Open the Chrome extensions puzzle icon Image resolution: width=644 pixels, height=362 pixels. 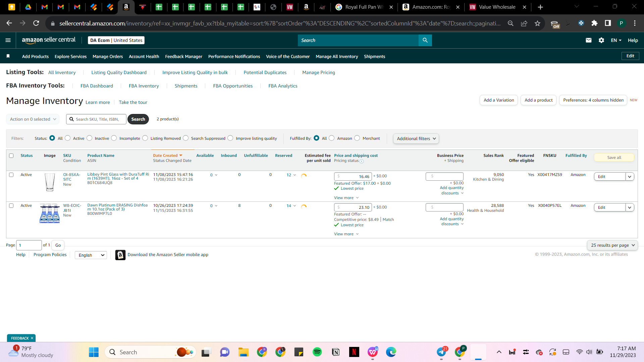point(594,23)
